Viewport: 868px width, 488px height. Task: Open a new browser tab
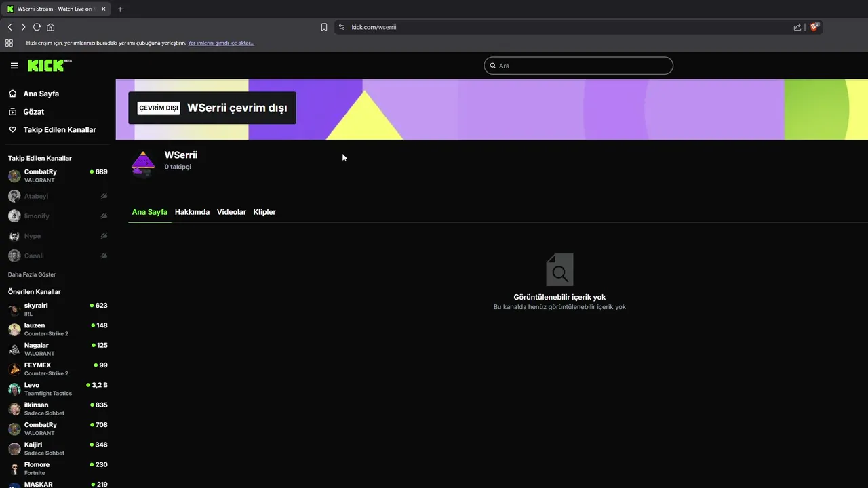pos(120,9)
